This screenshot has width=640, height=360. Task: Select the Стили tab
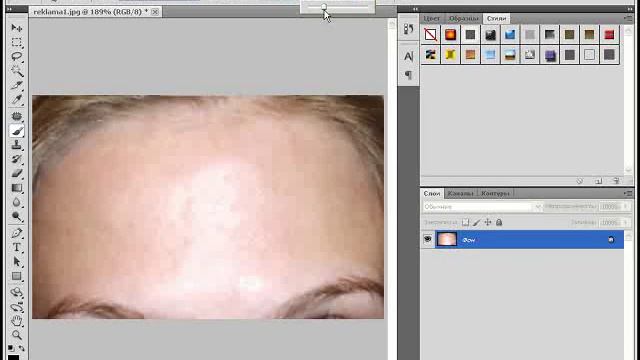tap(496, 18)
